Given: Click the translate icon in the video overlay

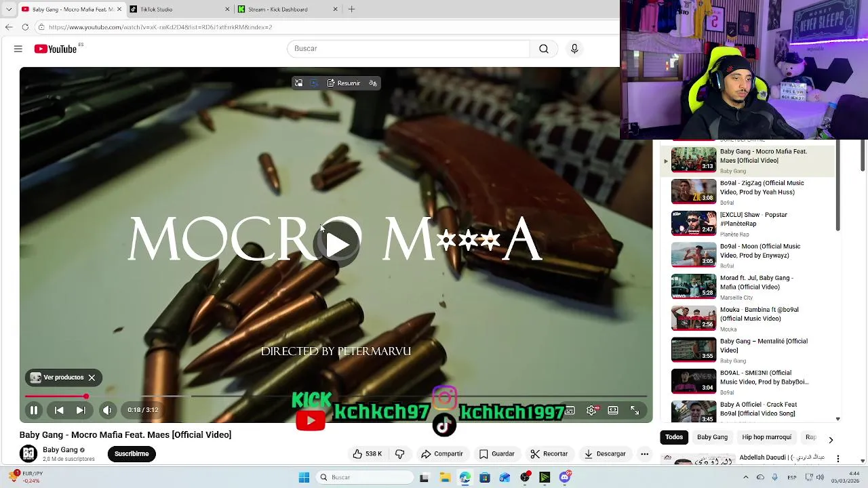Looking at the screenshot, I should 373,83.
